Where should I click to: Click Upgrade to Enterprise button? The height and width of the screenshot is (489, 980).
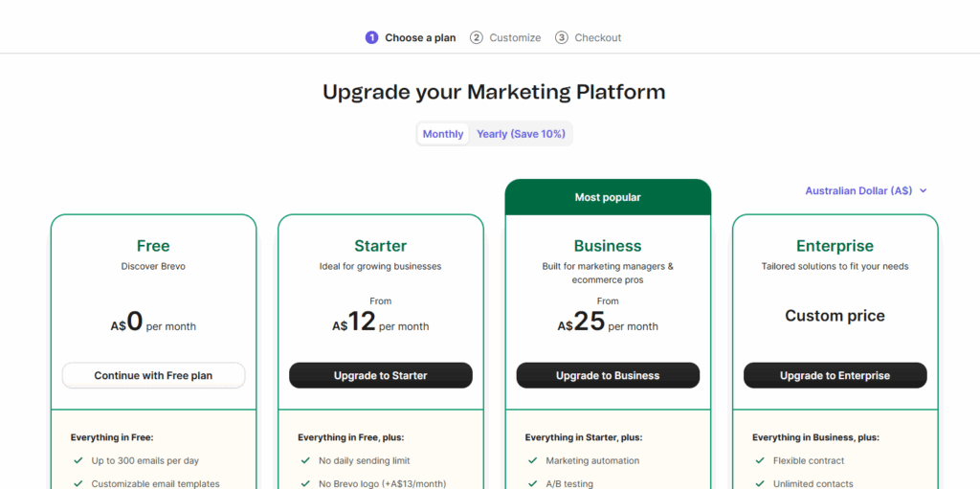[x=835, y=376]
